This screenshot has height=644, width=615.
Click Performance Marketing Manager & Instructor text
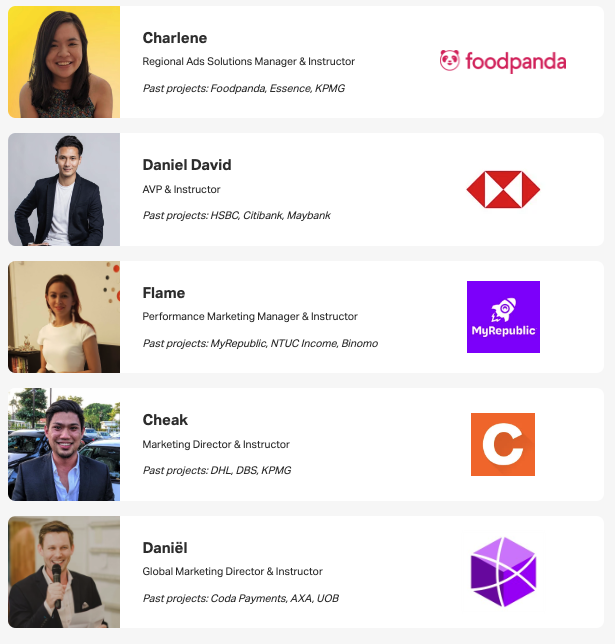click(250, 317)
